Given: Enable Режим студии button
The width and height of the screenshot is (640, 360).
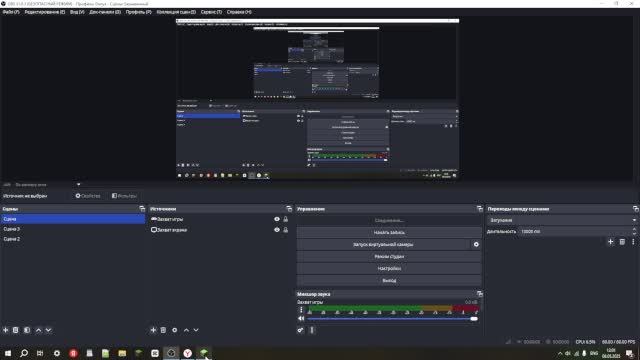Looking at the screenshot, I should click(389, 257).
